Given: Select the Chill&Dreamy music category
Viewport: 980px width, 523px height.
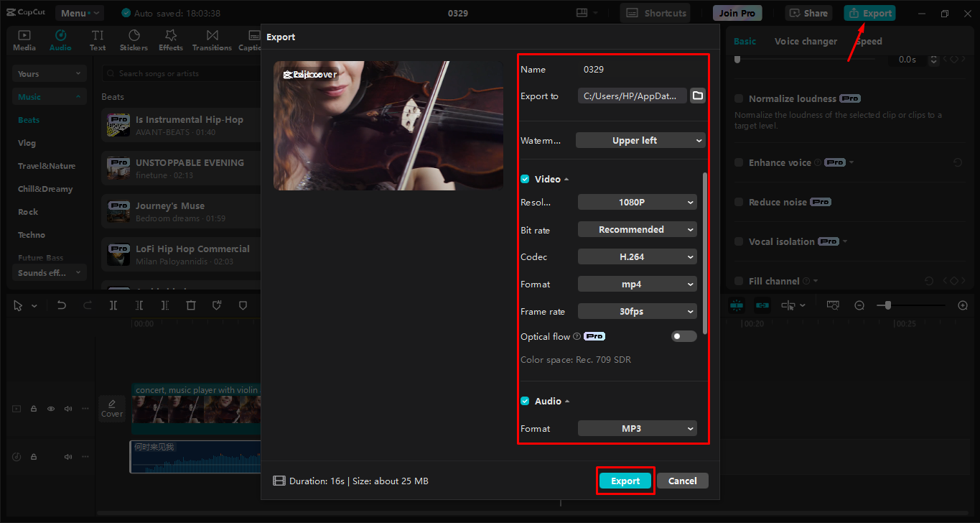Looking at the screenshot, I should (x=45, y=189).
